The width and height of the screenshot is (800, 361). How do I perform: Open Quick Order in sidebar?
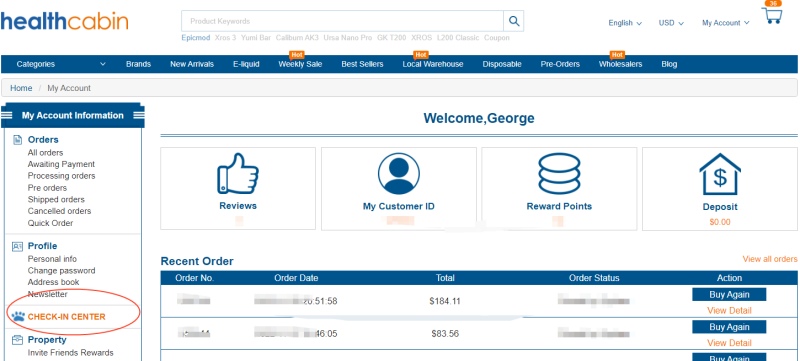pyautogui.click(x=50, y=223)
